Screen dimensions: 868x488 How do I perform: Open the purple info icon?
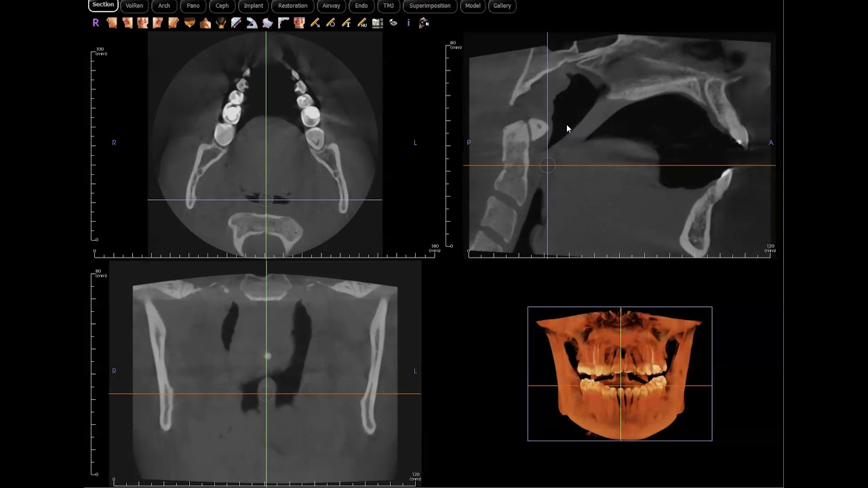(408, 22)
